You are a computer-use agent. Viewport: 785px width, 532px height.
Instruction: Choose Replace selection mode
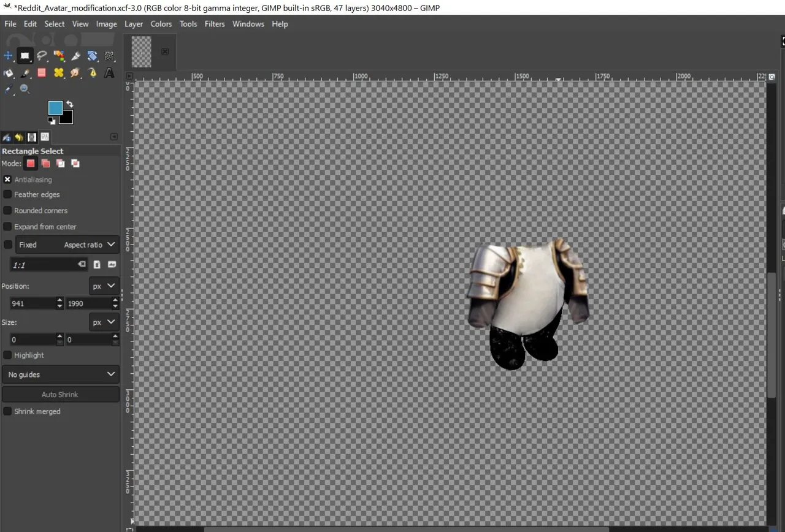(x=31, y=164)
